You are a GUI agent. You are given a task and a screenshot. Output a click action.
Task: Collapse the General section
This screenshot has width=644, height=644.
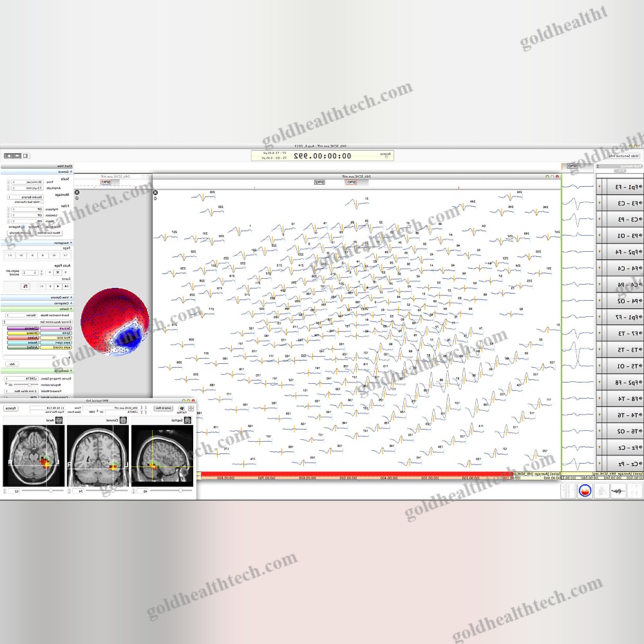click(71, 172)
